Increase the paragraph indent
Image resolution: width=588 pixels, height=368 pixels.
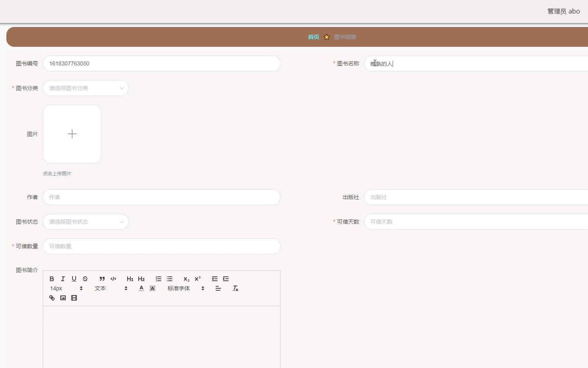click(x=226, y=279)
